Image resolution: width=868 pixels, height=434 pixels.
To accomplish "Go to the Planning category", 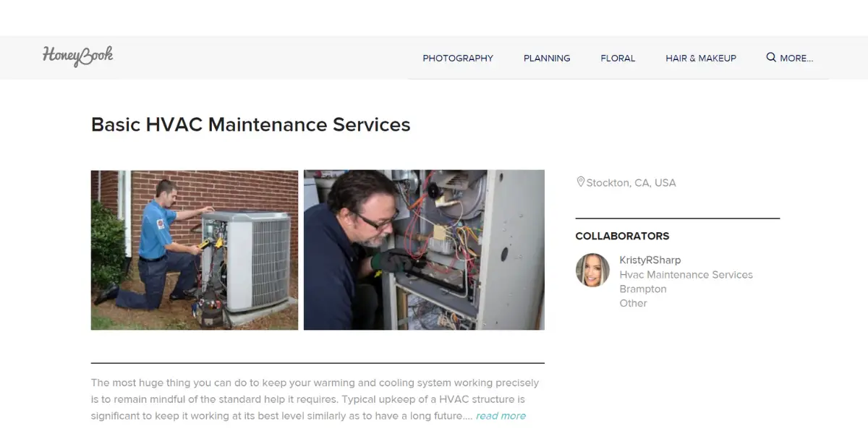I will coord(547,58).
